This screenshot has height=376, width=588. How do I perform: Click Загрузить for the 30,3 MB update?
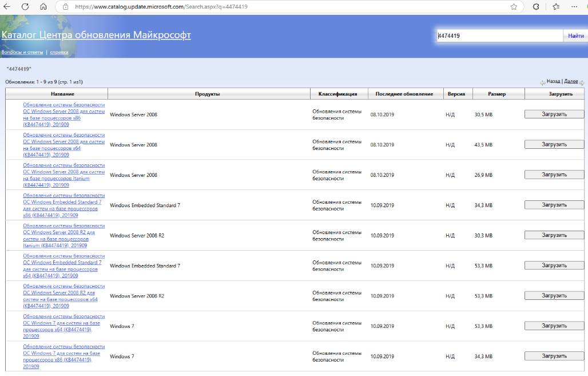(554, 235)
